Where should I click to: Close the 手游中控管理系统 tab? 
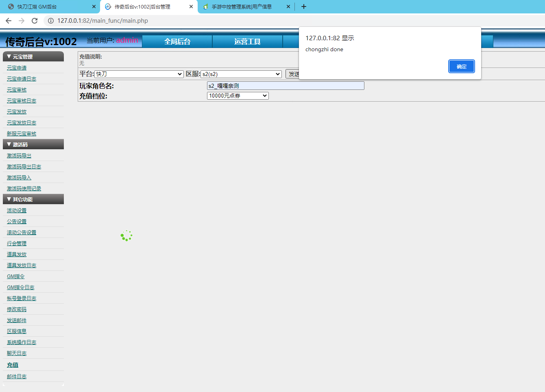click(x=288, y=7)
